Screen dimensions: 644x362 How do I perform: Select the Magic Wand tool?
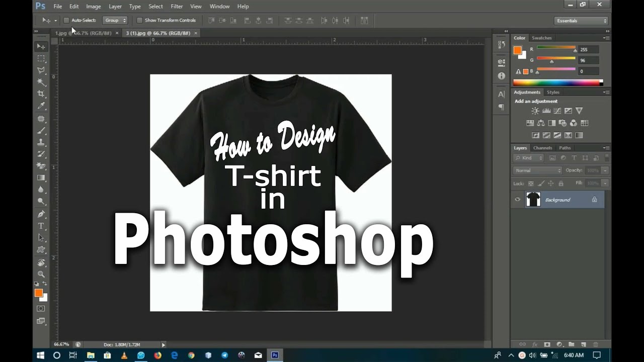[x=41, y=82]
